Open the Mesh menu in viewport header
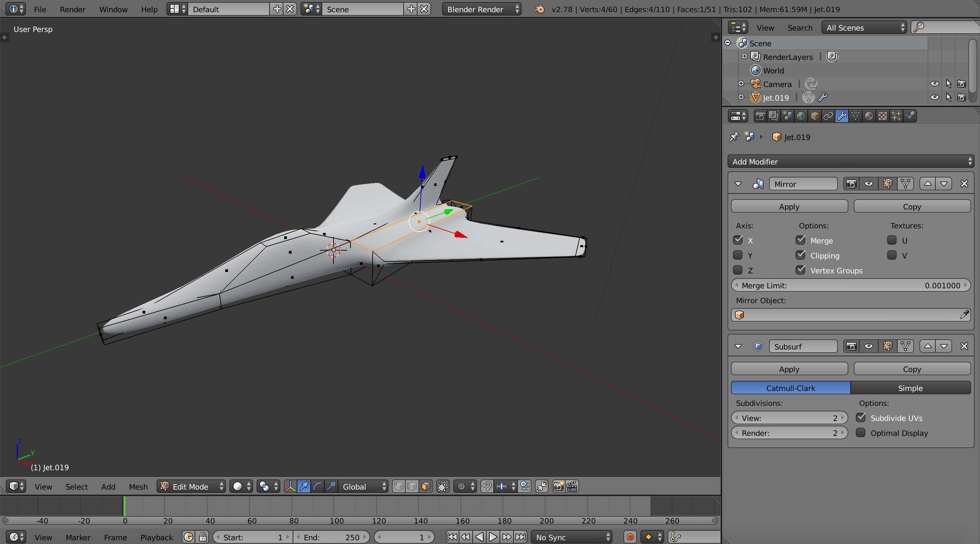Image resolution: width=980 pixels, height=544 pixels. click(x=138, y=486)
